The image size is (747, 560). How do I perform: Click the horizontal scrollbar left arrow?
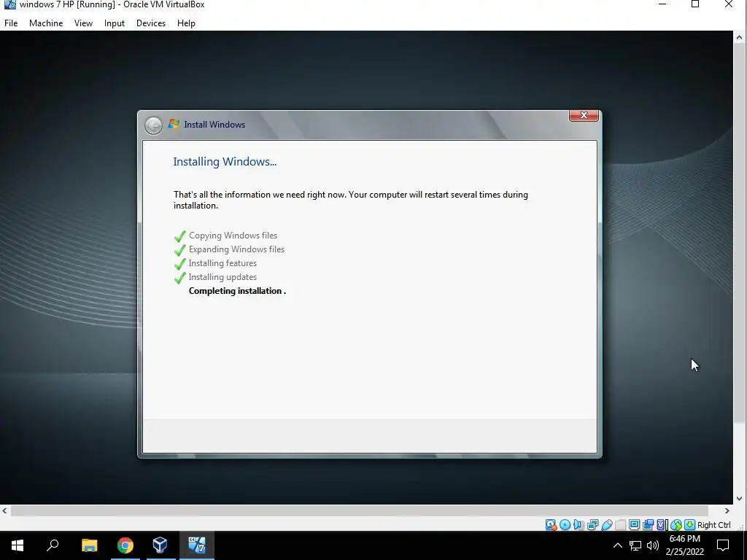(x=5, y=510)
